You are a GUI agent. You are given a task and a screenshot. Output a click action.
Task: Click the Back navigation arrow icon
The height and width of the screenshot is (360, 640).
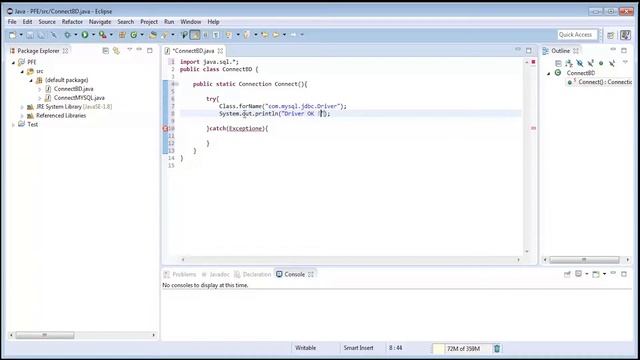pyautogui.click(x=276, y=35)
